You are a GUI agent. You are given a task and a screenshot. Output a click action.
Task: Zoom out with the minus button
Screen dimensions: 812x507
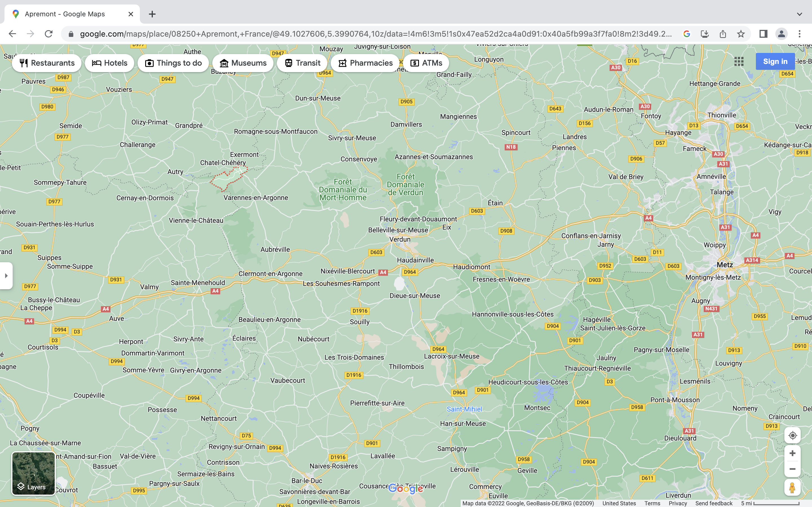(x=792, y=469)
